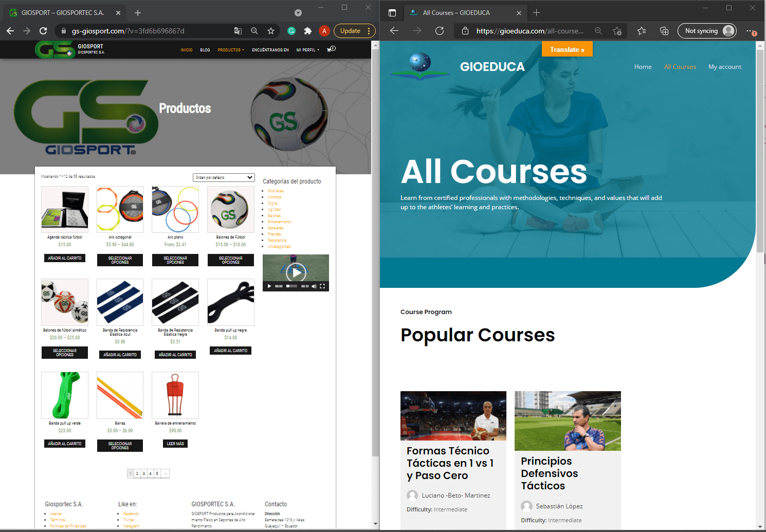Open the Entrenamiento product category
This screenshot has width=766, height=532.
coord(279,222)
